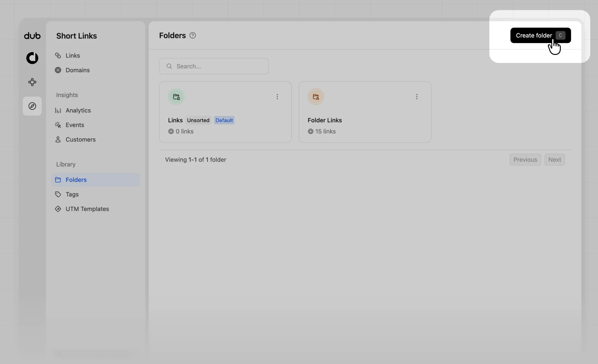Click the C shortcut key badge
This screenshot has height=364, width=598.
tap(560, 35)
